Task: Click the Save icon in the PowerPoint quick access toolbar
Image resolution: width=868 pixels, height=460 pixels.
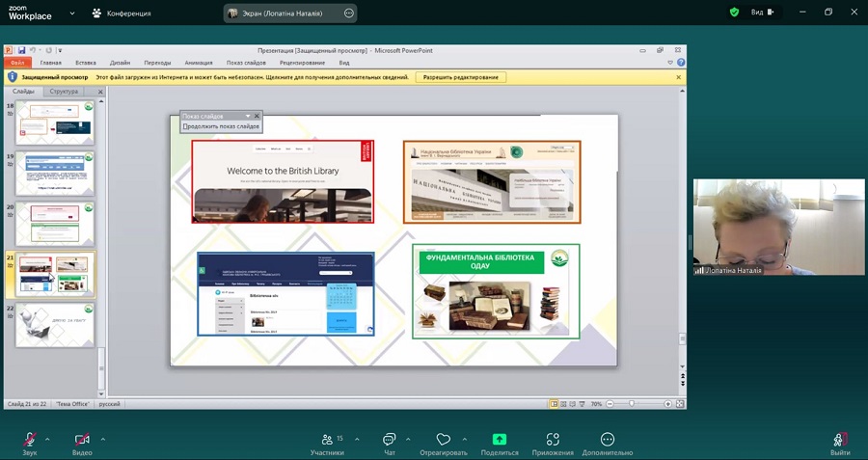Action: (x=21, y=50)
